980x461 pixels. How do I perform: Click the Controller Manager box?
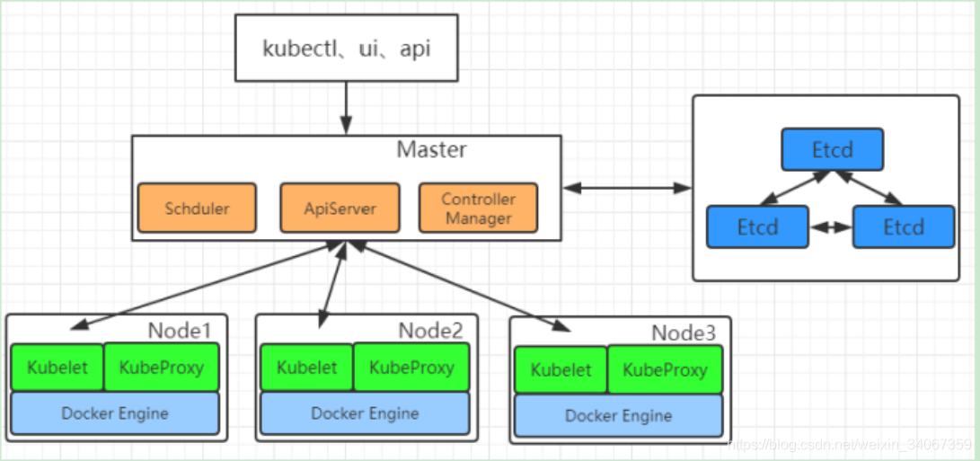click(478, 208)
